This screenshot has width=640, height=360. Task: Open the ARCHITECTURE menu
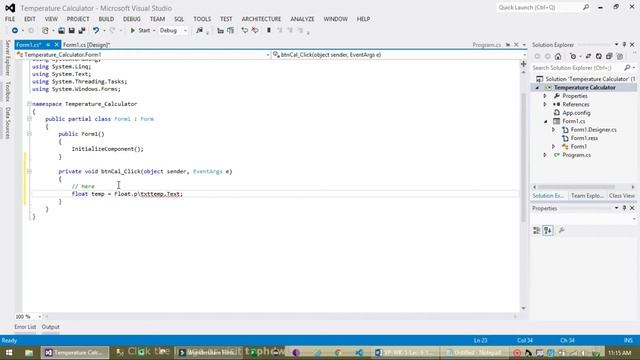pyautogui.click(x=261, y=19)
